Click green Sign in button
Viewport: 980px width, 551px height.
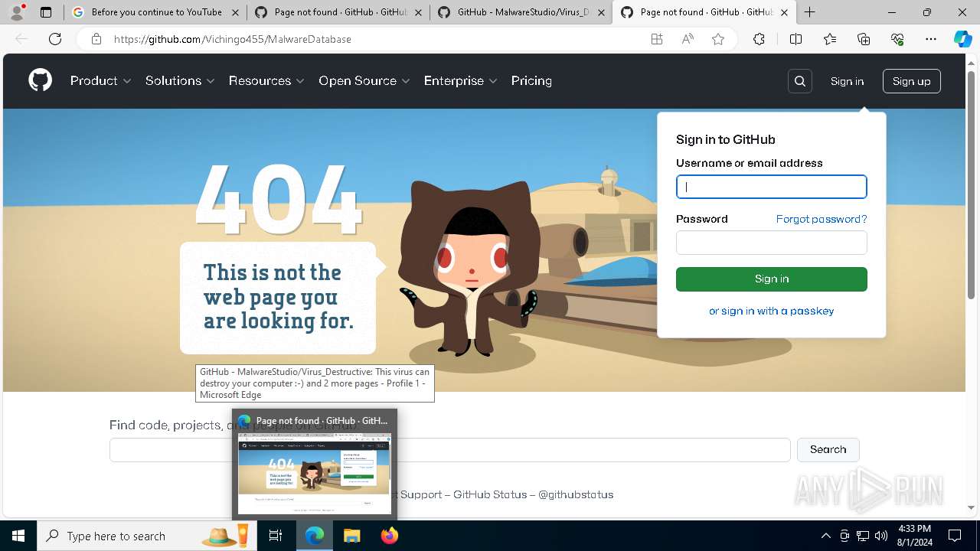click(772, 279)
